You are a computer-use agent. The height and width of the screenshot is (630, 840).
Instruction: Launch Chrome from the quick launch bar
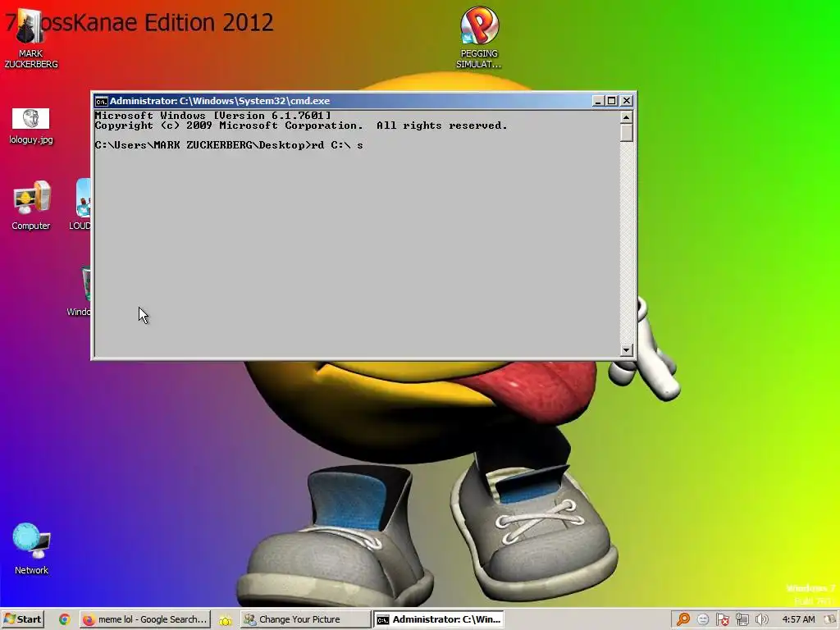[64, 619]
